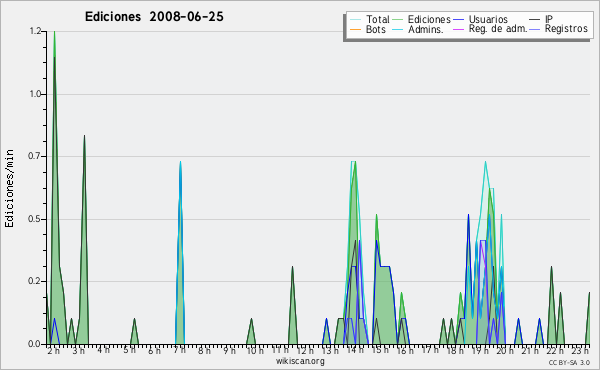Open the wikiscan.org source link
The image size is (600, 370).
[x=300, y=361]
